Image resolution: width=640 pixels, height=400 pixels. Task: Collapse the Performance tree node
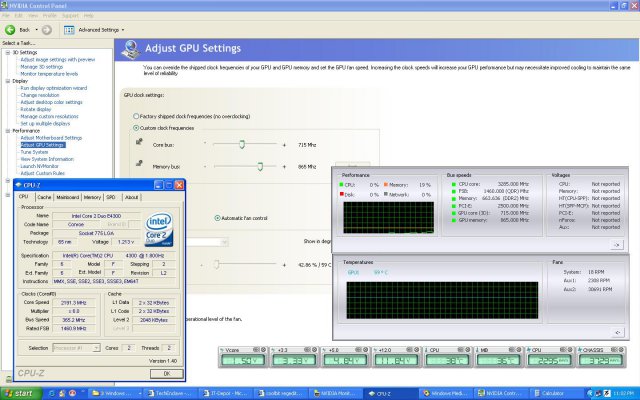(7, 131)
